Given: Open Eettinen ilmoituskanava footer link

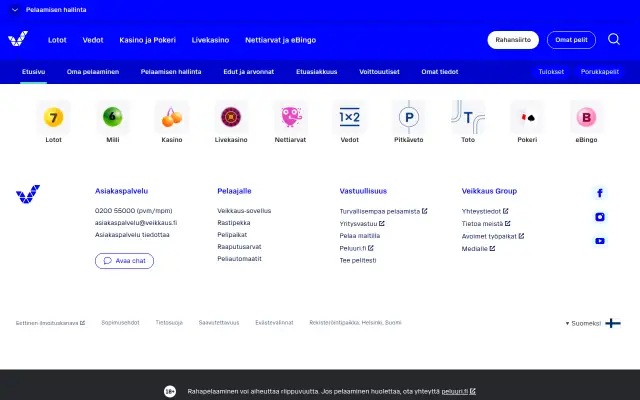Looking at the screenshot, I should [50, 323].
